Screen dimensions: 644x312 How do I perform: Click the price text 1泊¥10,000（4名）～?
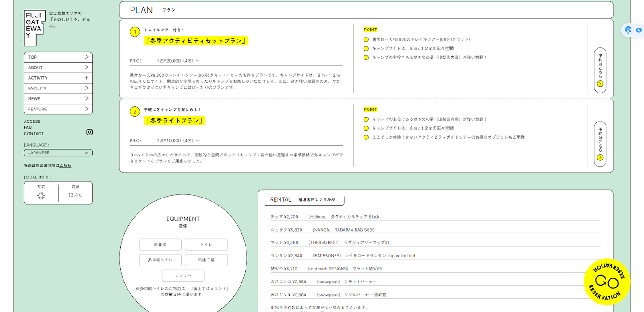[178, 140]
